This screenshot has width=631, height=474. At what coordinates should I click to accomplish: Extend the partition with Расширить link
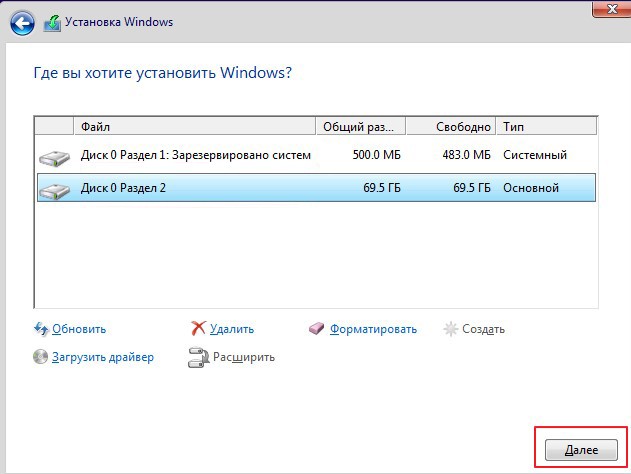[x=244, y=357]
